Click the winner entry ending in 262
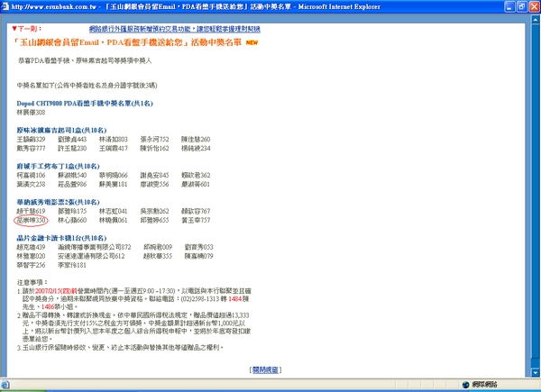Viewport: 541px width, 392px height. pos(154,211)
